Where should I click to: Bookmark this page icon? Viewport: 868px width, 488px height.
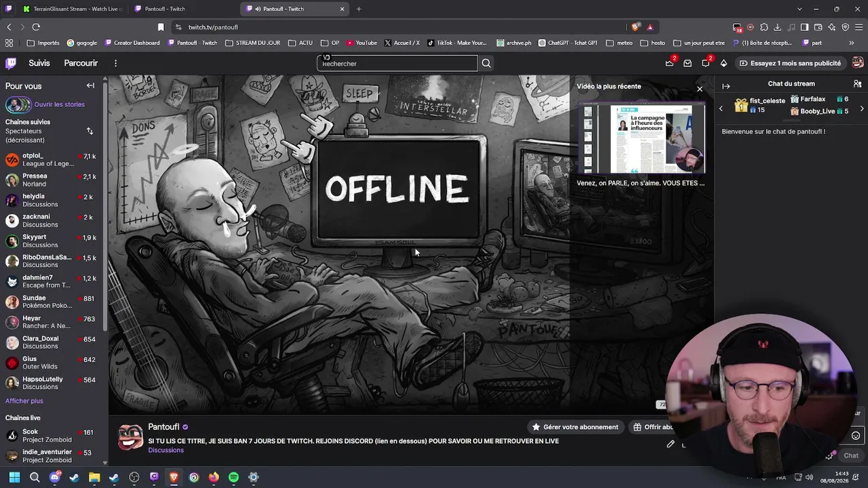pos(161,27)
